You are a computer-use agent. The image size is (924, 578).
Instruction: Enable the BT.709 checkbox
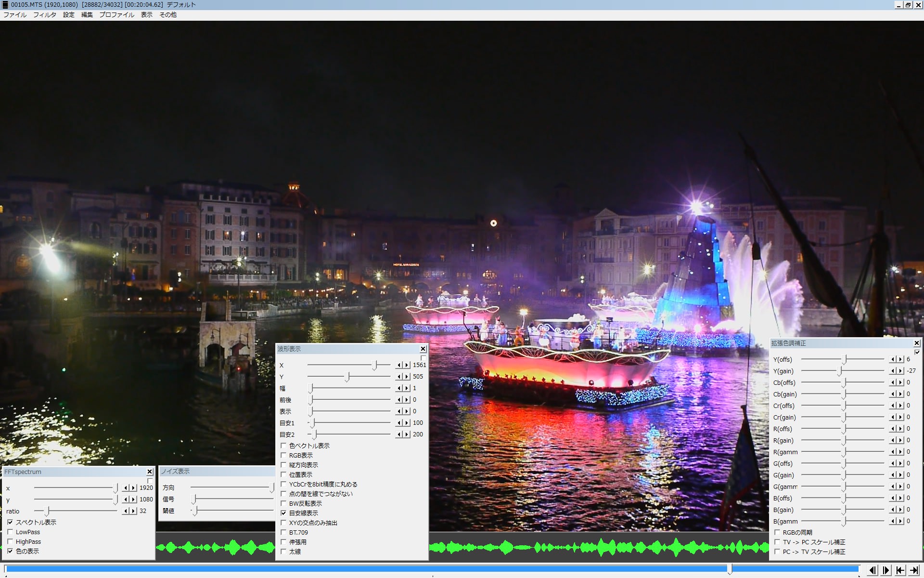tap(283, 533)
